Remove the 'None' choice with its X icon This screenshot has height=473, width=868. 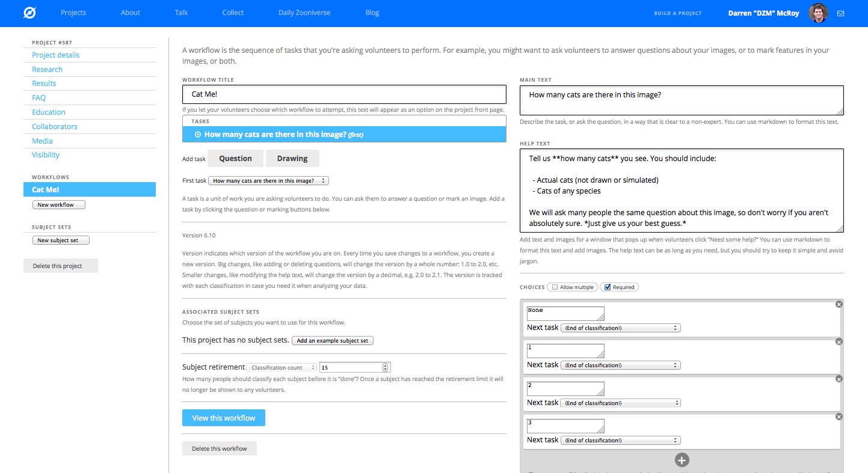click(839, 304)
